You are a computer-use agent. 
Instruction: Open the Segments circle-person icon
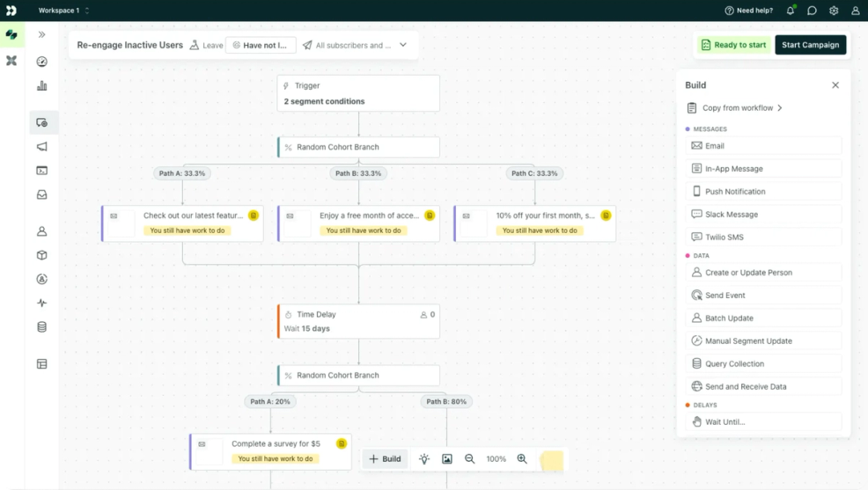pyautogui.click(x=42, y=279)
